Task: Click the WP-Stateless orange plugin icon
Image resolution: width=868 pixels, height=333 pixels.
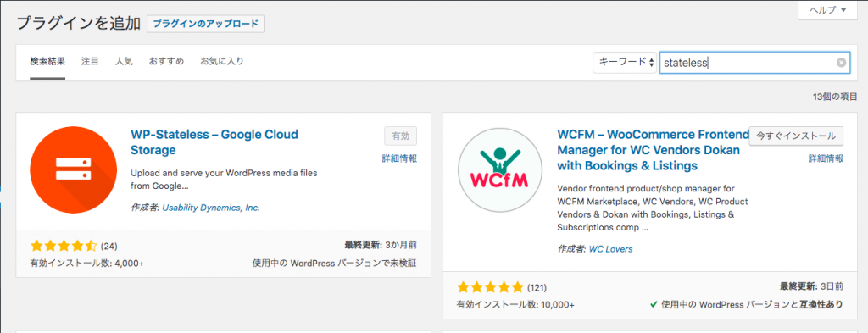Action: coord(73,169)
